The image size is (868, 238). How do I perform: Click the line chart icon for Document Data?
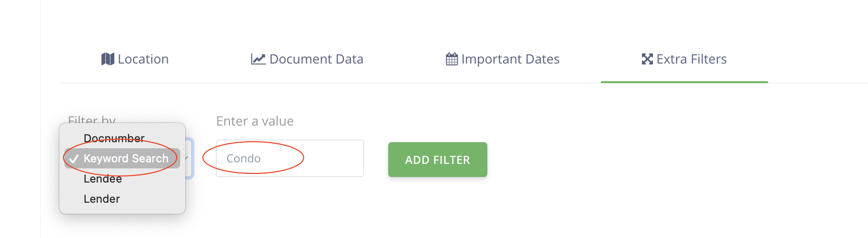258,59
